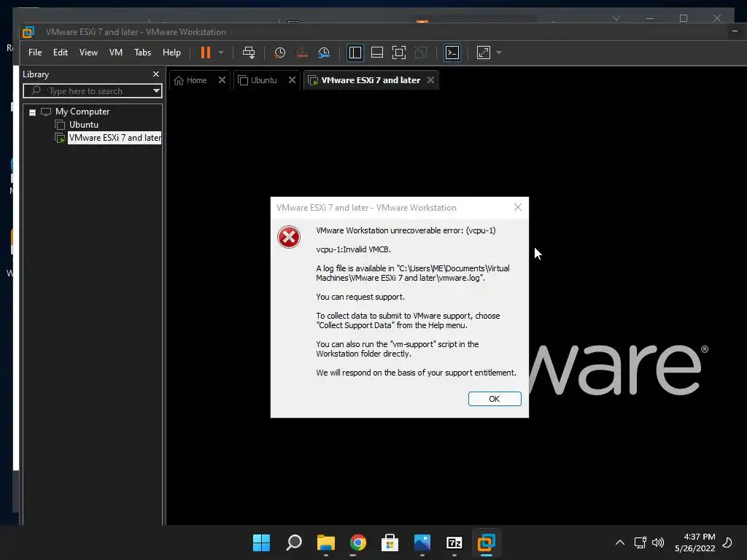Open the Help menu
The height and width of the screenshot is (560, 747).
171,52
